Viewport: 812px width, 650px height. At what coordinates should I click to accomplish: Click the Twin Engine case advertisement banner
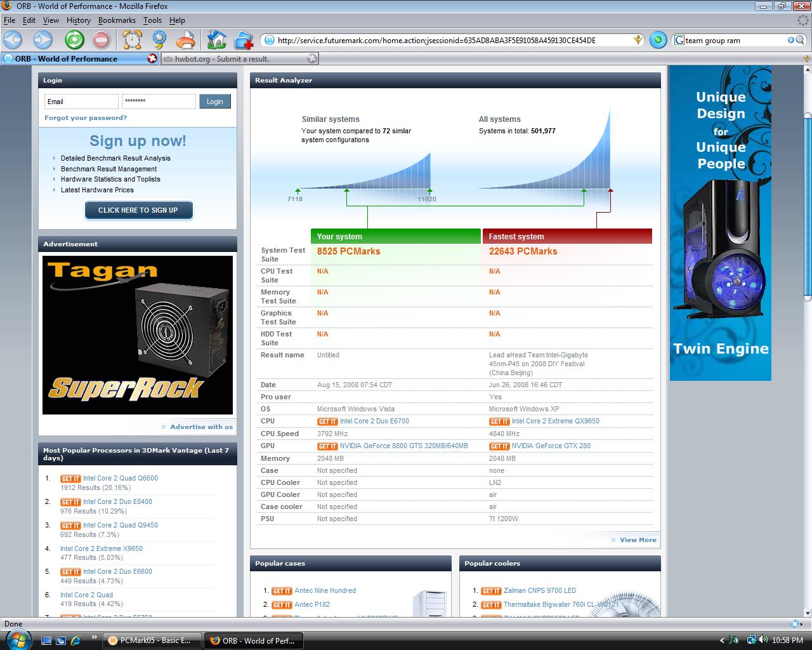click(x=721, y=223)
